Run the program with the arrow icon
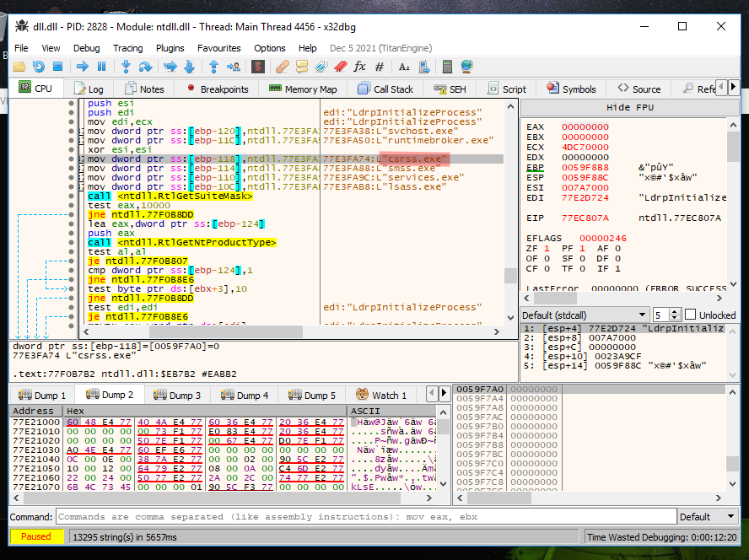This screenshot has width=749, height=560. point(82,67)
